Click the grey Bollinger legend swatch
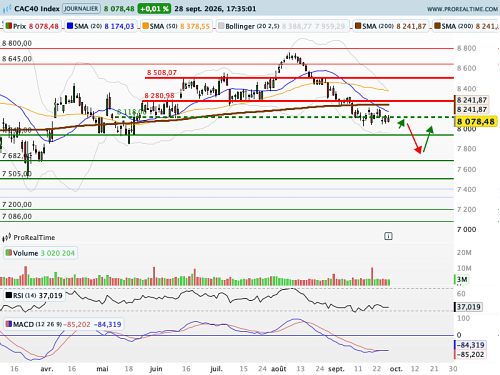The height and width of the screenshot is (375, 500). (x=221, y=26)
